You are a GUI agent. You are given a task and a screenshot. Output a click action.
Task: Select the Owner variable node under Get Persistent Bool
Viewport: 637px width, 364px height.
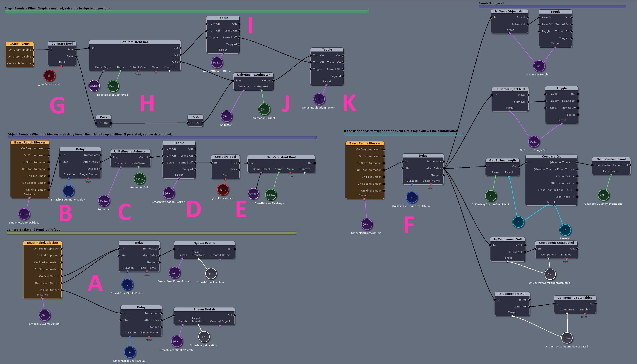(94, 86)
